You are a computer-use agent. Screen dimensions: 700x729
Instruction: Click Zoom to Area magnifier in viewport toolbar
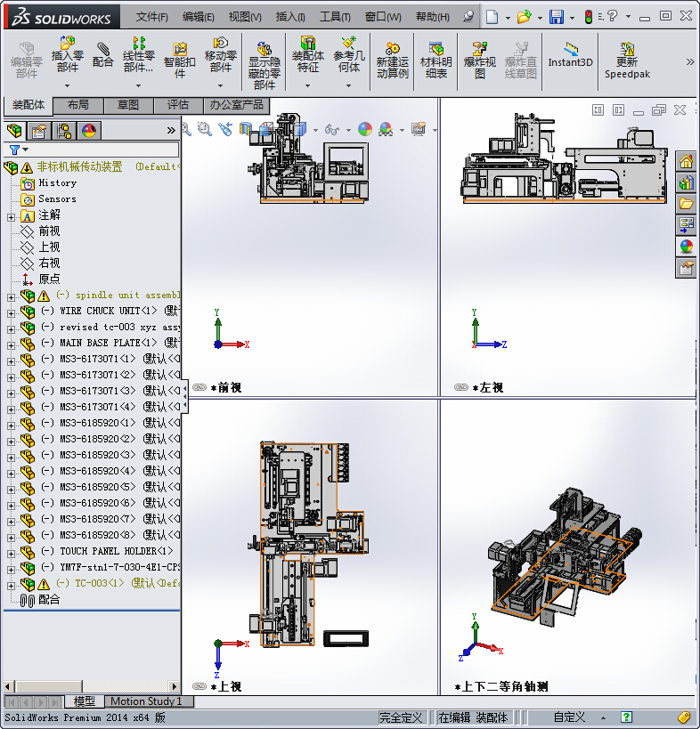pos(205,129)
